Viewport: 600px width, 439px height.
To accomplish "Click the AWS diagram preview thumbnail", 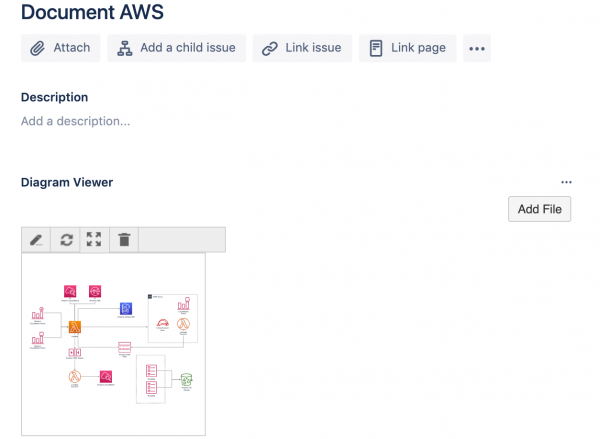I will tap(113, 344).
